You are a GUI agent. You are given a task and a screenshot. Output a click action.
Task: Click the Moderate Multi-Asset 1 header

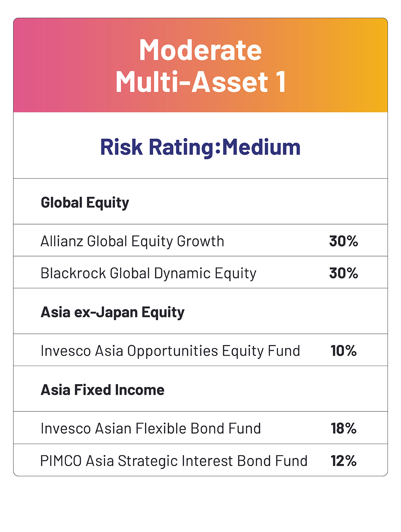[x=200, y=65]
